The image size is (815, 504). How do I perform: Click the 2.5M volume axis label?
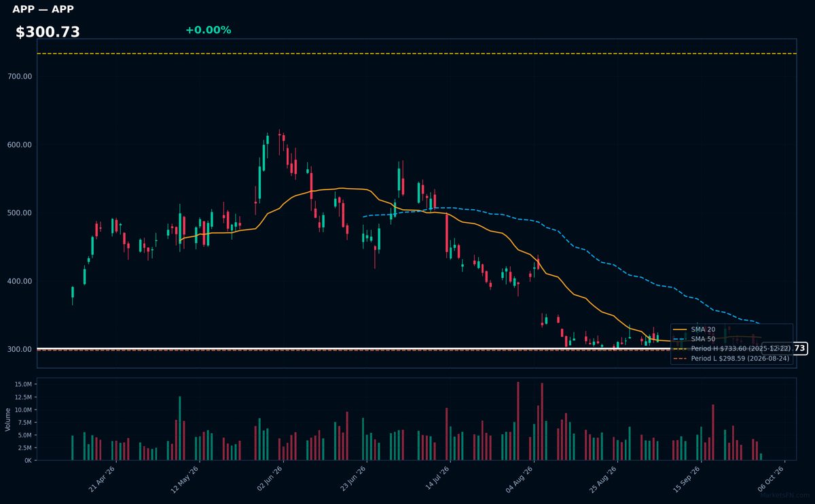(x=24, y=448)
